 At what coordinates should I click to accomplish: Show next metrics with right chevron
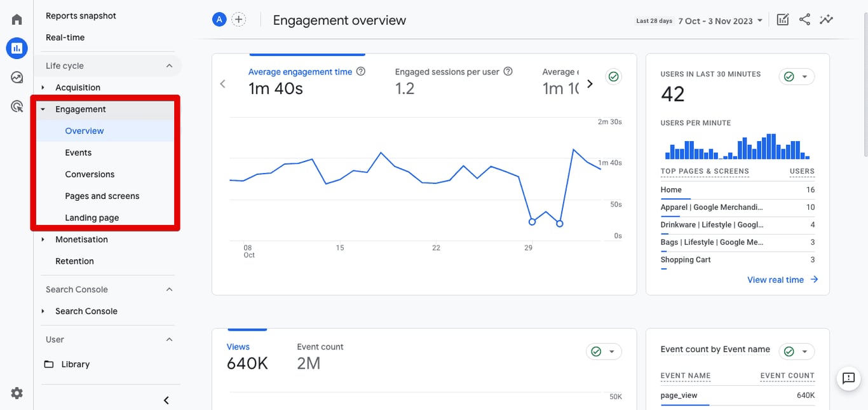tap(590, 84)
